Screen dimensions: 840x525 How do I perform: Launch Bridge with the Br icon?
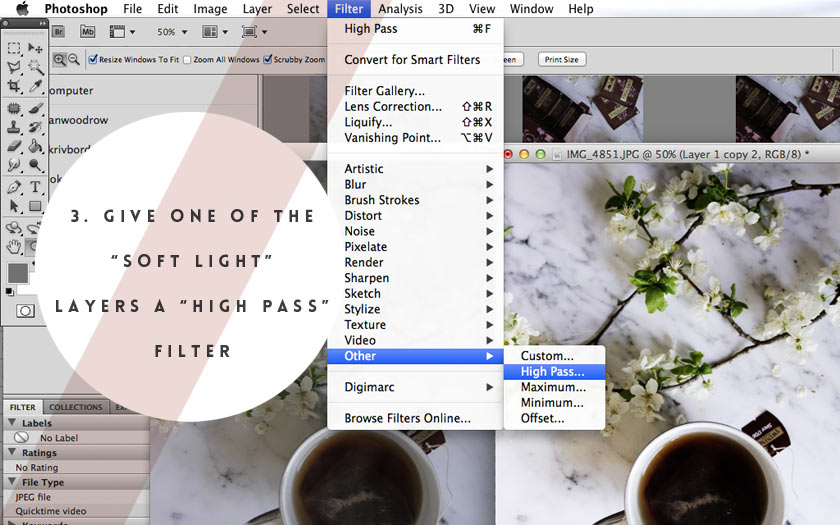click(x=58, y=32)
